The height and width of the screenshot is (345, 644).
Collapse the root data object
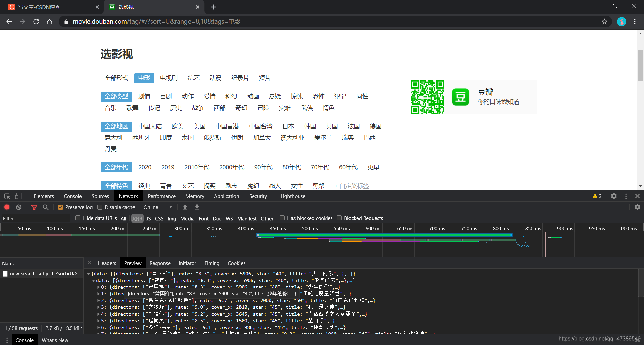pos(89,274)
